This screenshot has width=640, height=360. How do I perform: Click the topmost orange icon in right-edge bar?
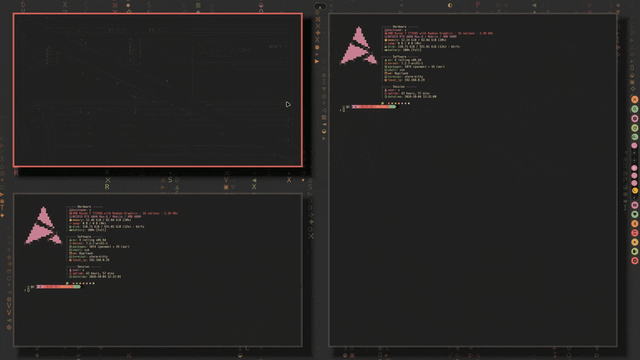(635, 99)
